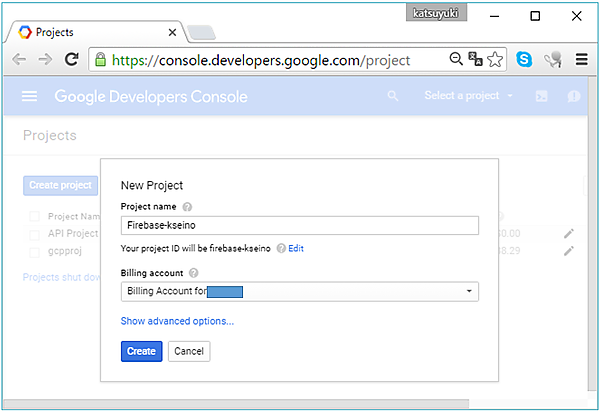Click the Project Name column header
Viewport: 600px width, 411px height.
(74, 217)
